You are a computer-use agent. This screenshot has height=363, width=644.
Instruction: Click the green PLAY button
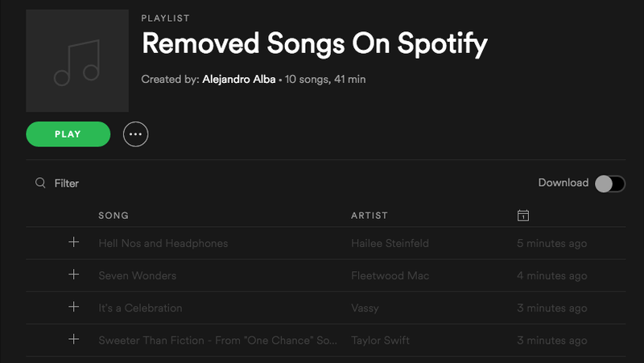click(x=68, y=134)
